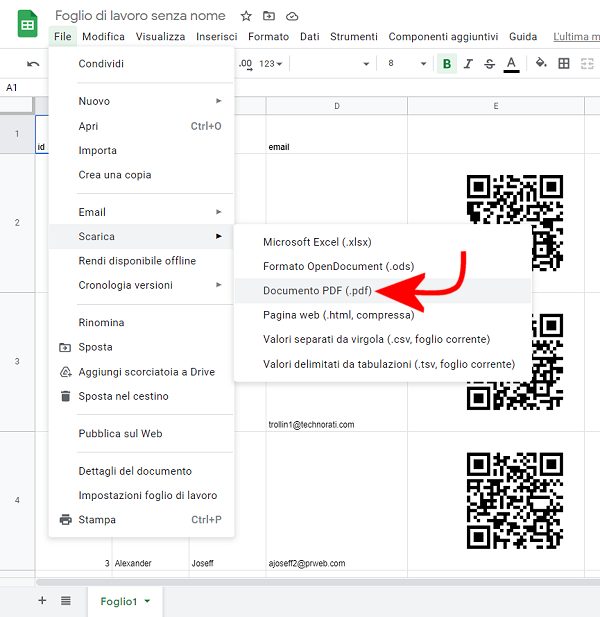Click the undo arrow in toolbar

coord(33,64)
